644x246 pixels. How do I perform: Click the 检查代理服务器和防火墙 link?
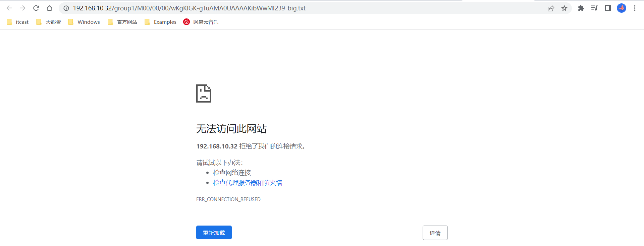pyautogui.click(x=248, y=183)
